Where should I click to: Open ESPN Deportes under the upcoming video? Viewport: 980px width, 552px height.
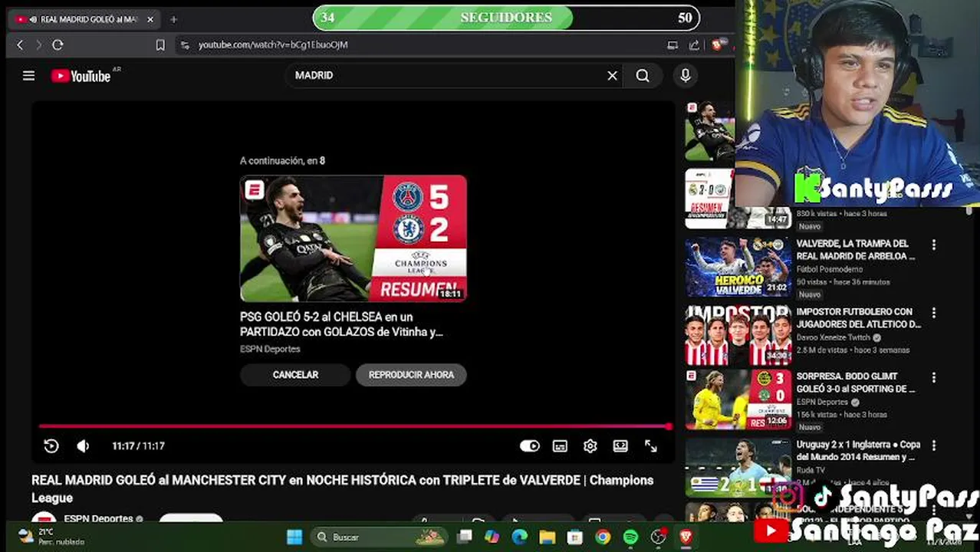tap(270, 349)
